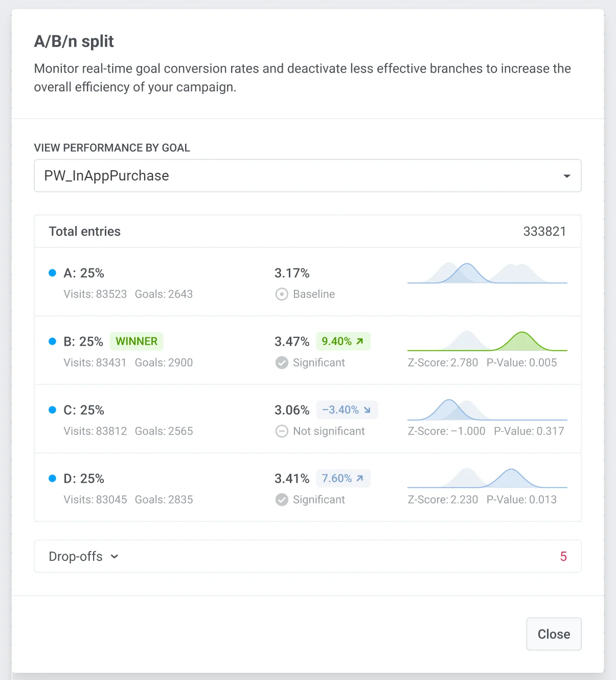Screen dimensions: 616x680
Task: Click the blue dot beside branch B
Action: click(52, 342)
